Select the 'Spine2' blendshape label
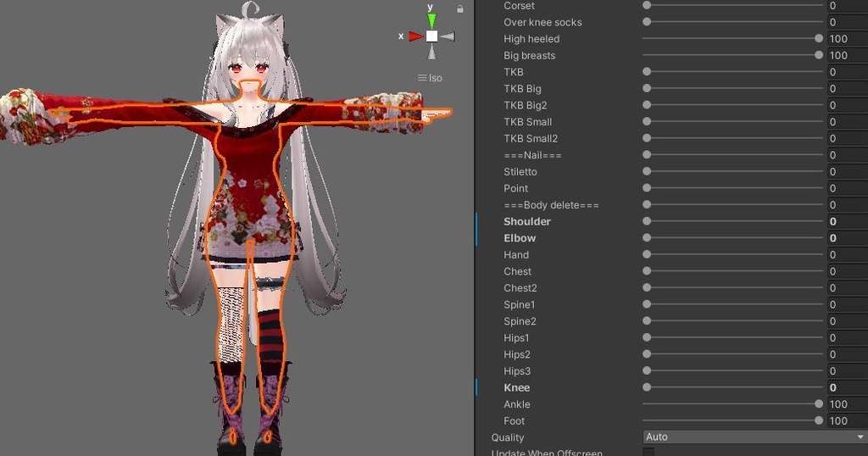The width and height of the screenshot is (868, 456). (x=520, y=321)
